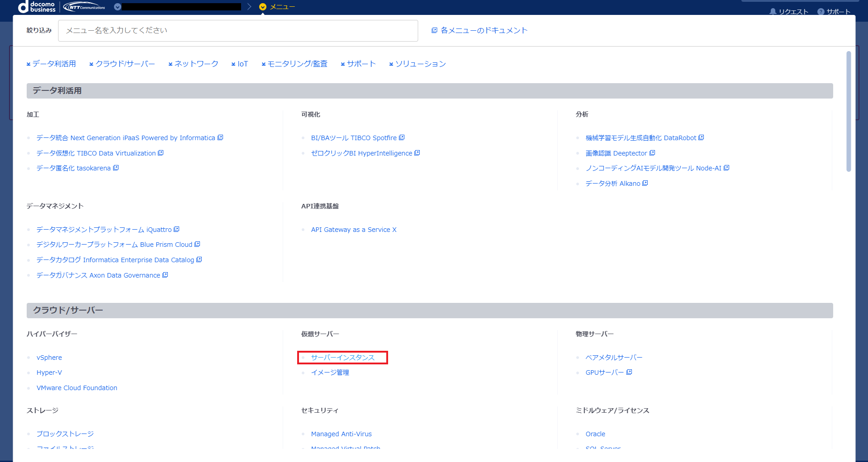Click external icon after TIBCO Spotfire

coord(402,137)
